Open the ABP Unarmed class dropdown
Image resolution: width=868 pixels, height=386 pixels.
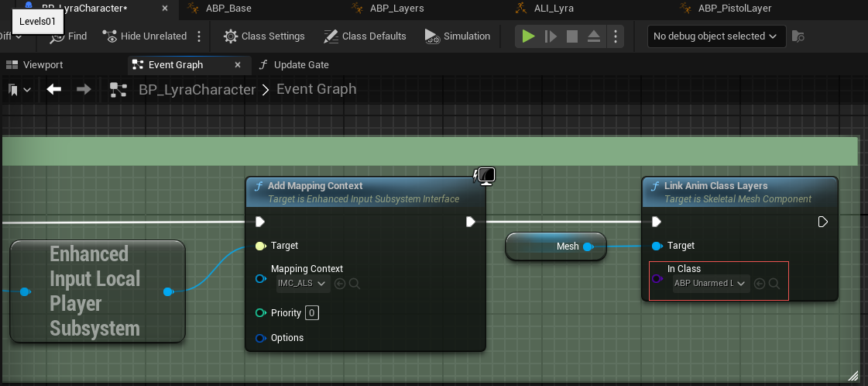[711, 284]
